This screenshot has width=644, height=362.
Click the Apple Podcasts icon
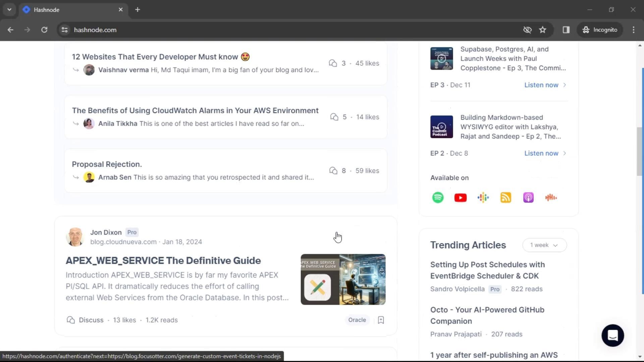click(528, 197)
